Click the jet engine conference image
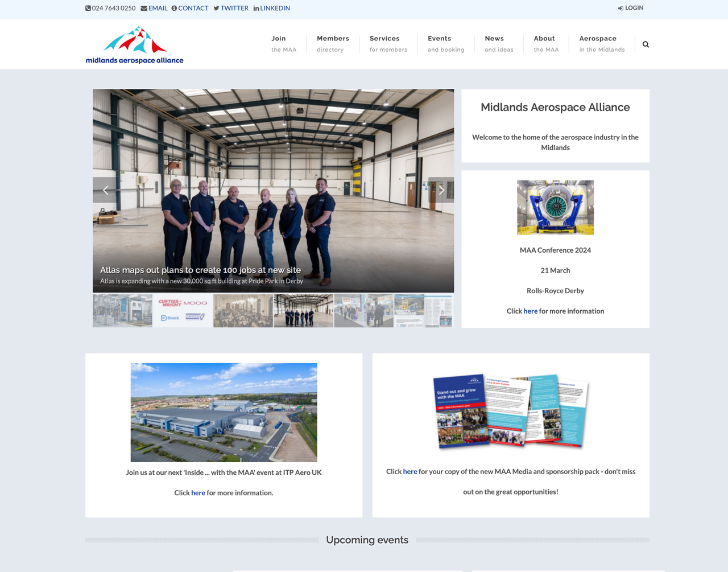The image size is (728, 572). pyautogui.click(x=555, y=208)
